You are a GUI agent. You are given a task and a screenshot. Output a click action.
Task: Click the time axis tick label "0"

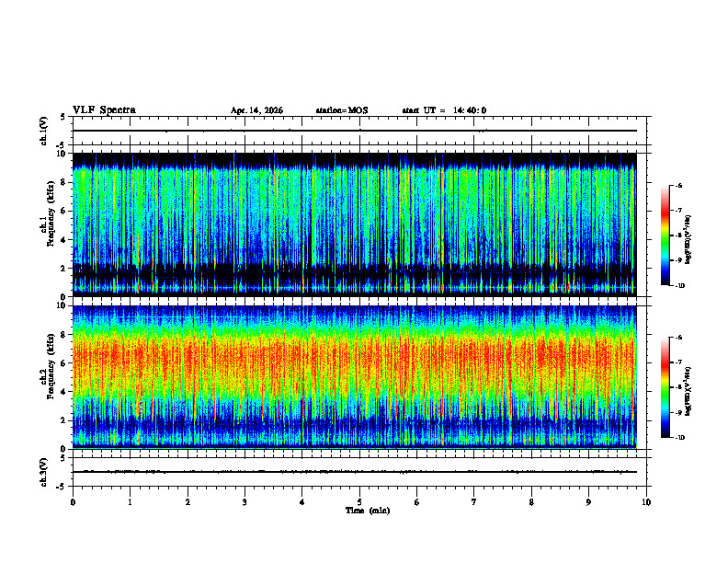pyautogui.click(x=73, y=502)
